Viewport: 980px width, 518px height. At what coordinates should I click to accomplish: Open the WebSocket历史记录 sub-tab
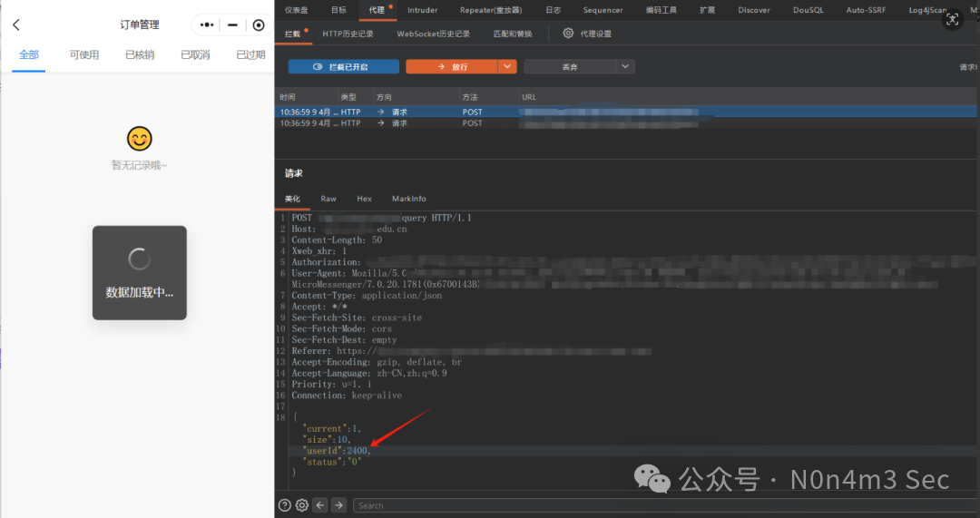click(x=433, y=34)
